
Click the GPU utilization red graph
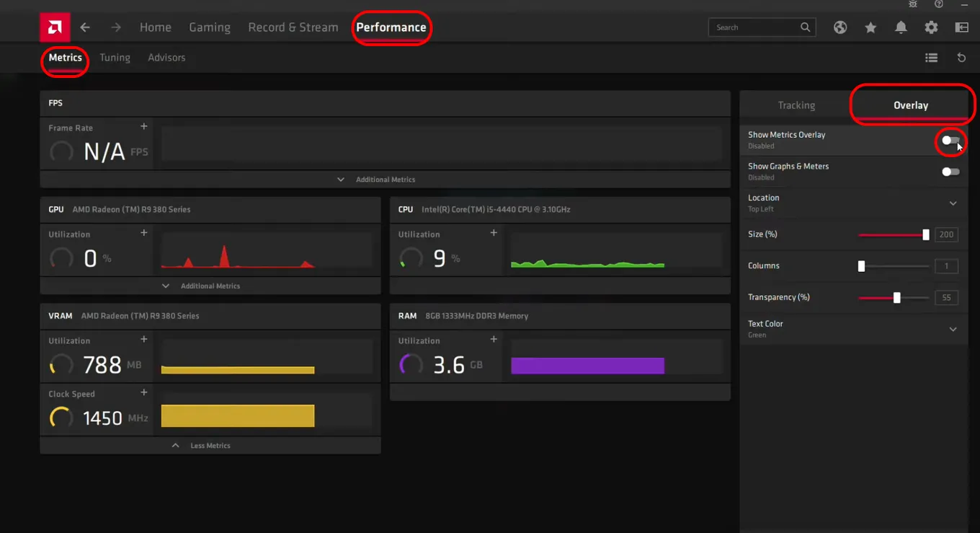[x=267, y=252]
